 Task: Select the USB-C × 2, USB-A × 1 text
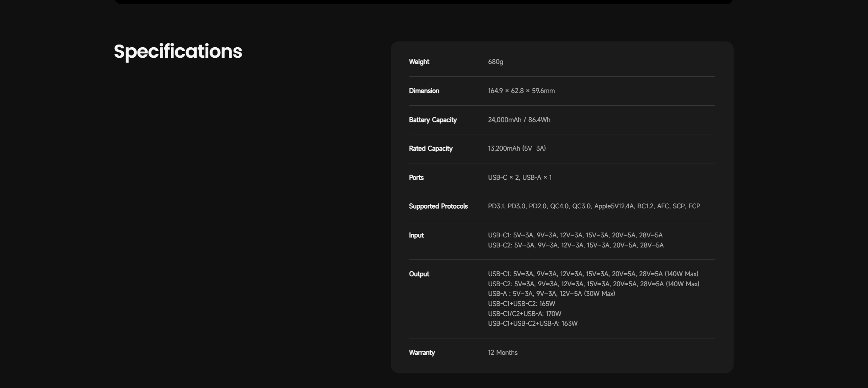point(519,178)
